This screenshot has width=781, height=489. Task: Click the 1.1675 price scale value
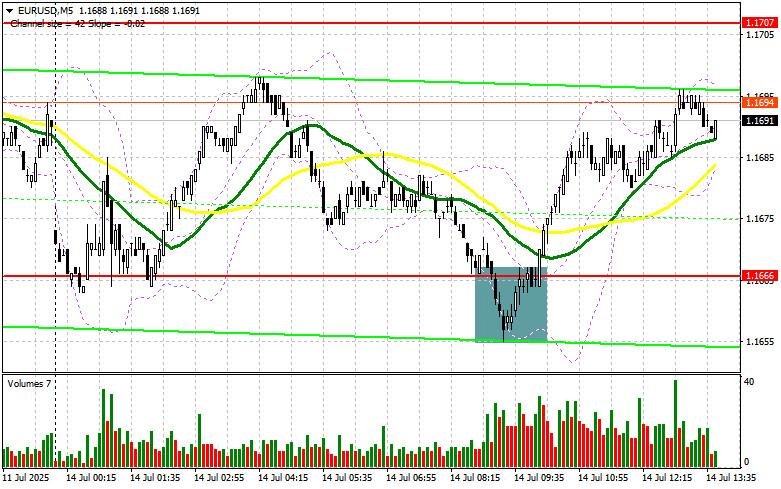pos(760,219)
